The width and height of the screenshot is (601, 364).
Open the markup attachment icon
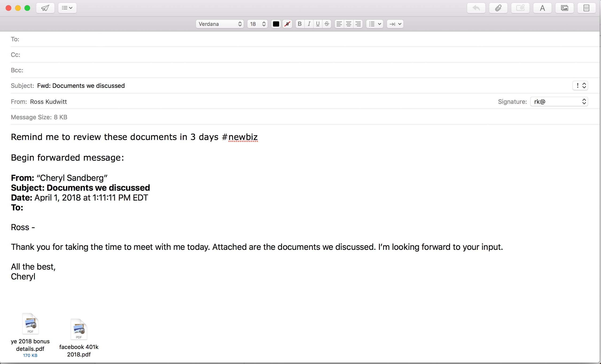pos(520,8)
